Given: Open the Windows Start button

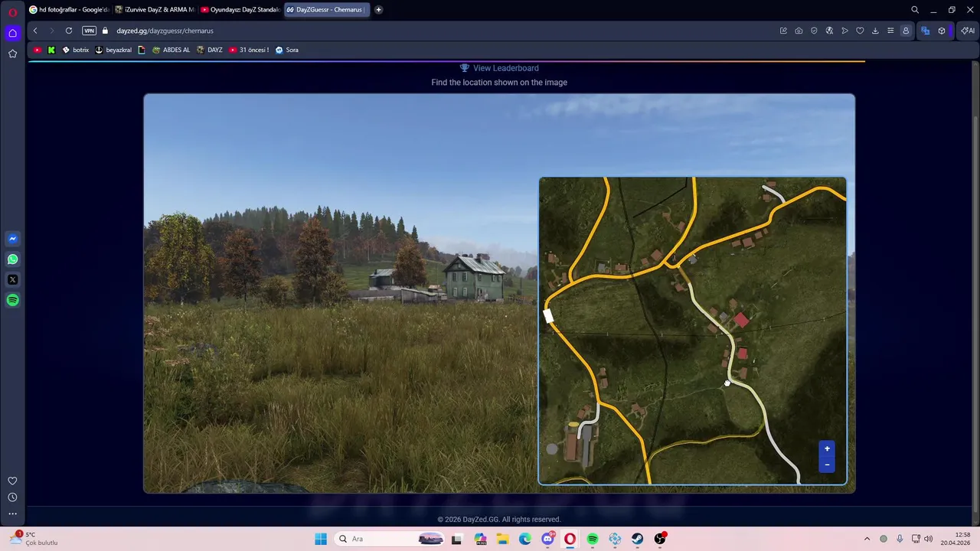Looking at the screenshot, I should pyautogui.click(x=321, y=539).
